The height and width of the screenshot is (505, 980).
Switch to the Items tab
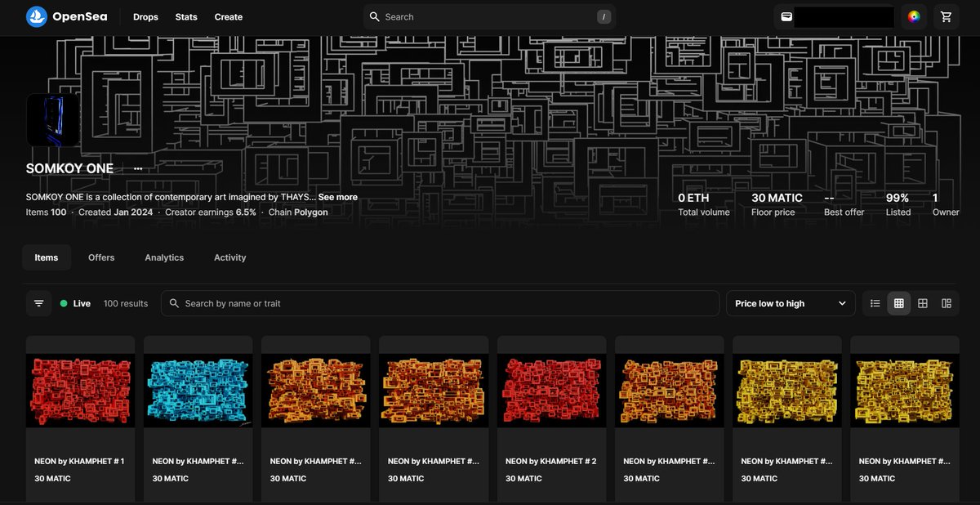[47, 257]
